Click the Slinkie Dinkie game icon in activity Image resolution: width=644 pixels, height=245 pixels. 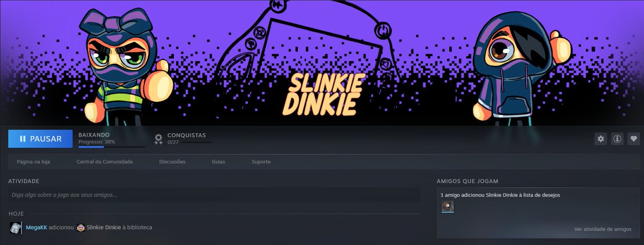[x=80, y=227]
